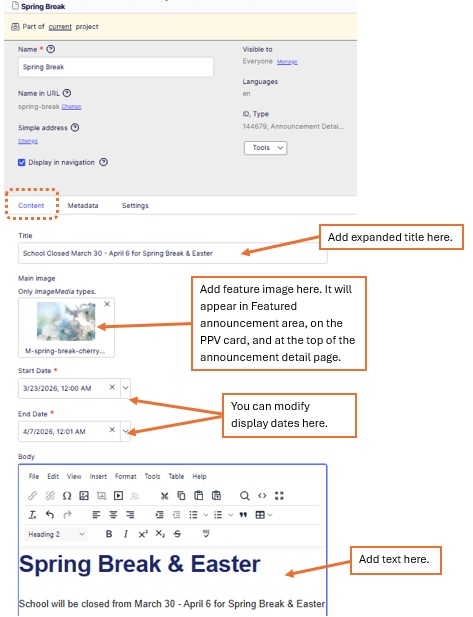Open the Format menu in the Body editor

[x=126, y=476]
